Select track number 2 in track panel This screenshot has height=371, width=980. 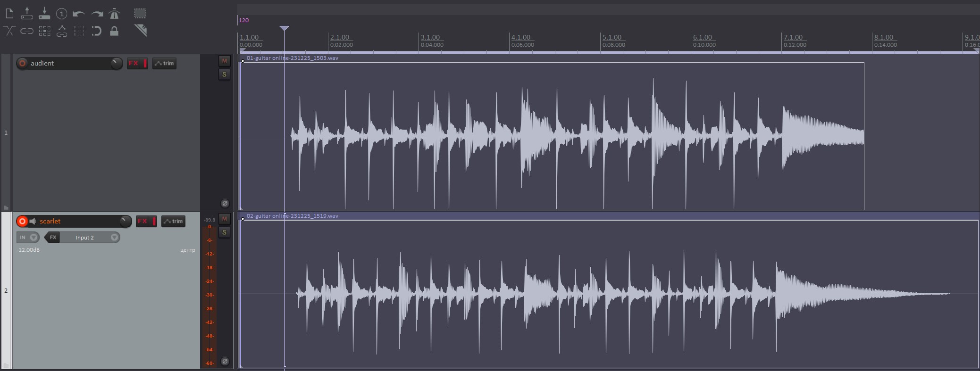[x=6, y=291]
